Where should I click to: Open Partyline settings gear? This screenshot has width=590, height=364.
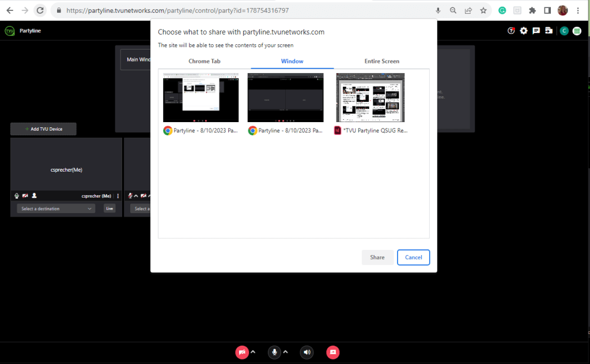(x=523, y=31)
